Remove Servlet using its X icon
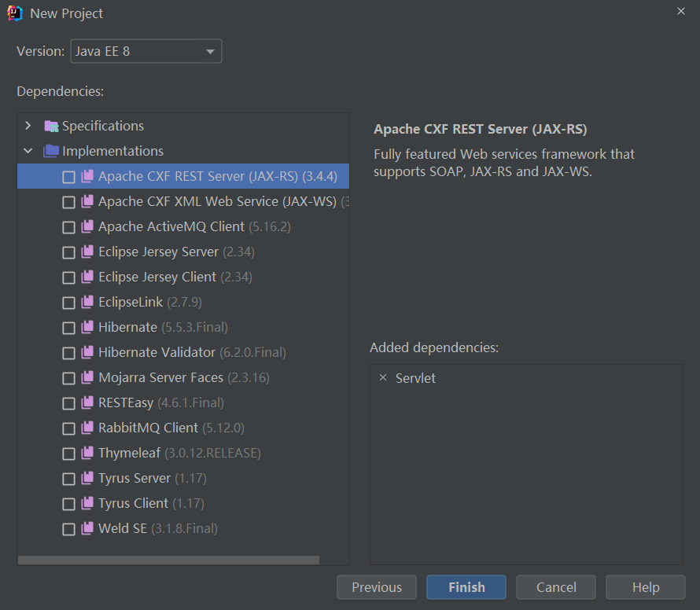The width and height of the screenshot is (700, 610). click(x=382, y=377)
